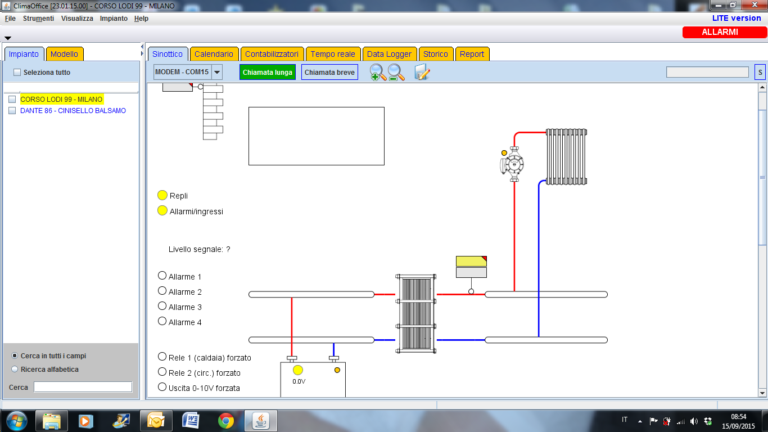
Task: Select the Allarme 1 radio button
Action: pyautogui.click(x=163, y=276)
